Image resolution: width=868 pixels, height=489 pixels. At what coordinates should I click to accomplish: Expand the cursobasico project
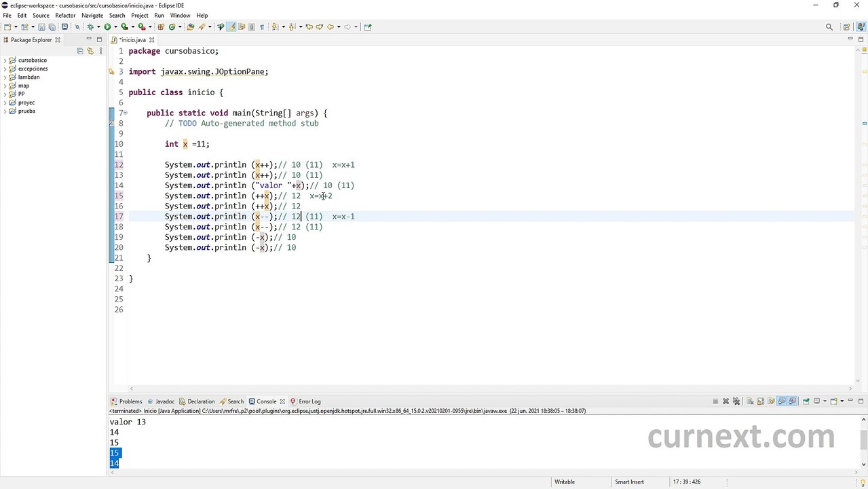[5, 60]
